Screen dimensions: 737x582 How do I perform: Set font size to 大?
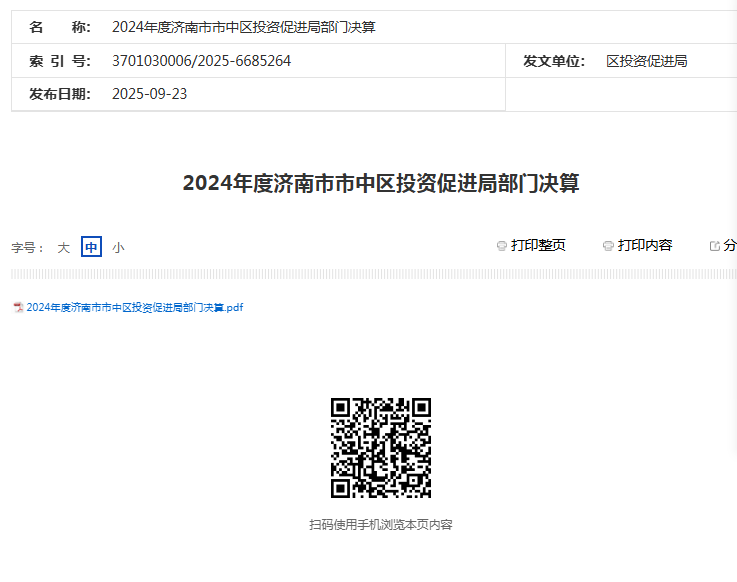[63, 248]
